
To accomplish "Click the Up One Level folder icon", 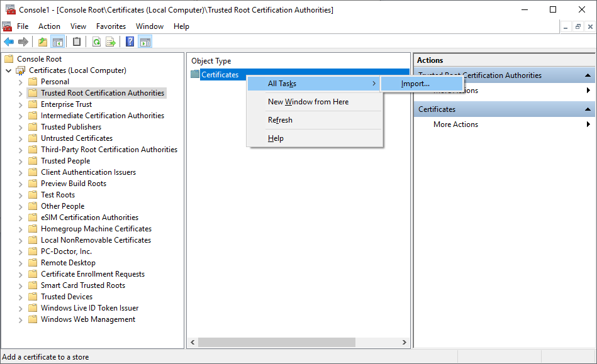I will [x=43, y=42].
